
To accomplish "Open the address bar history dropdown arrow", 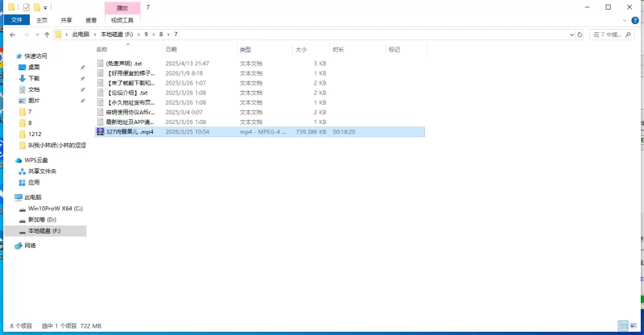I will tap(572, 35).
